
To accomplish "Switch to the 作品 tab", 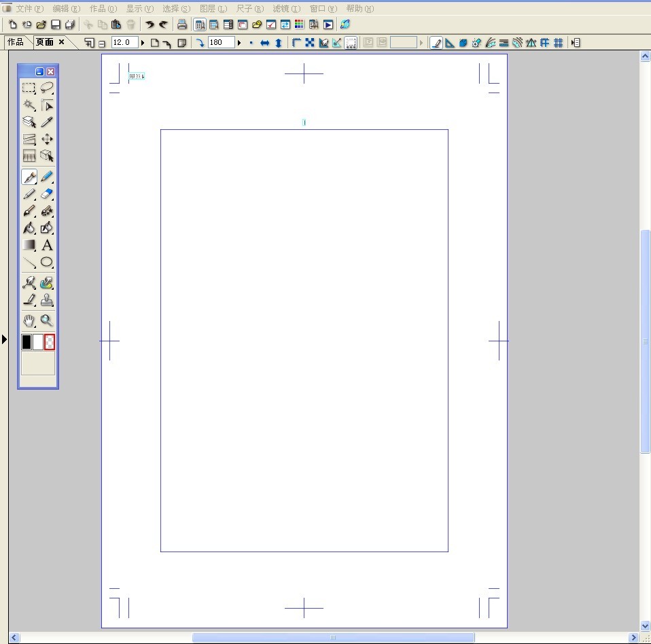I will [x=16, y=42].
